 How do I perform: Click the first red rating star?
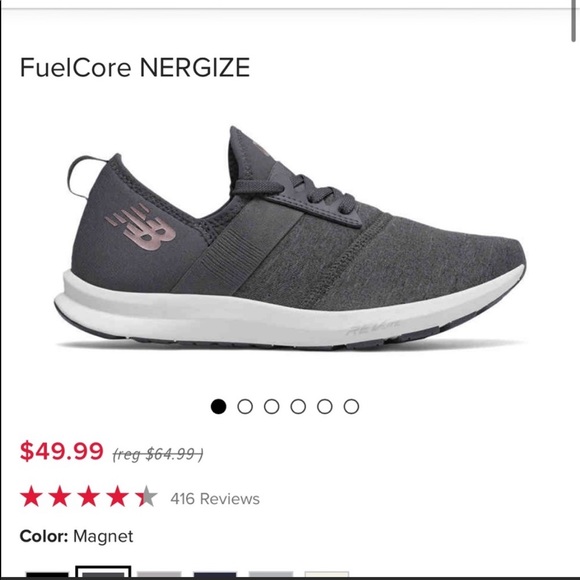point(31,496)
